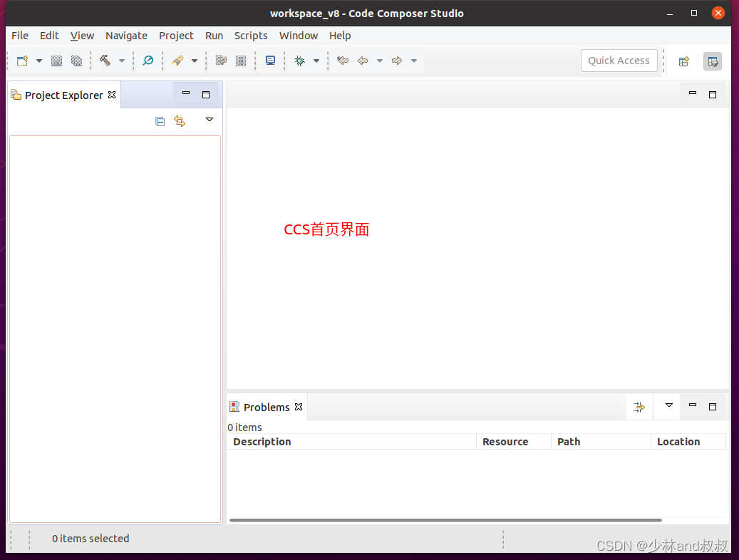Click the '0 items' Problems count text
Viewport: 739px width, 560px height.
coord(244,427)
